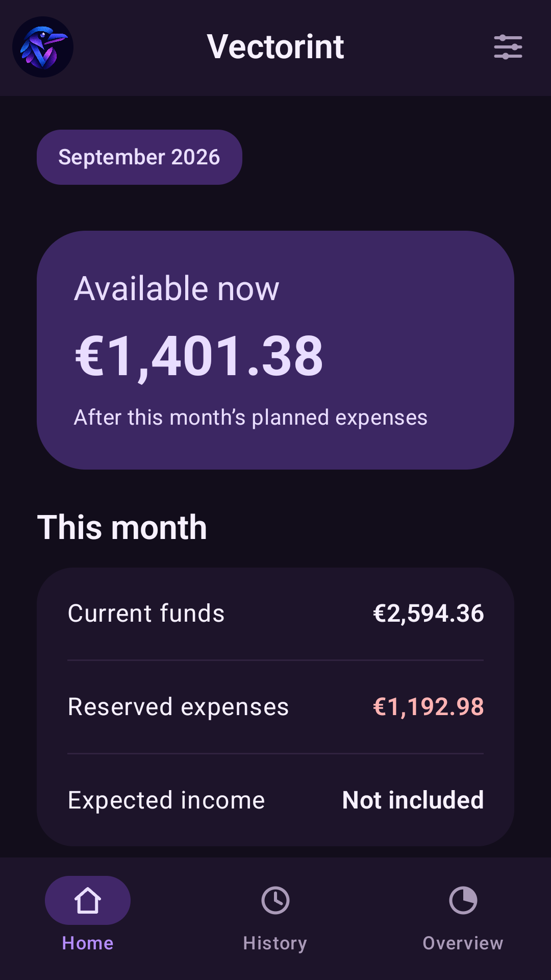Open the sliders settings icon
This screenshot has width=551, height=980.
pos(508,47)
